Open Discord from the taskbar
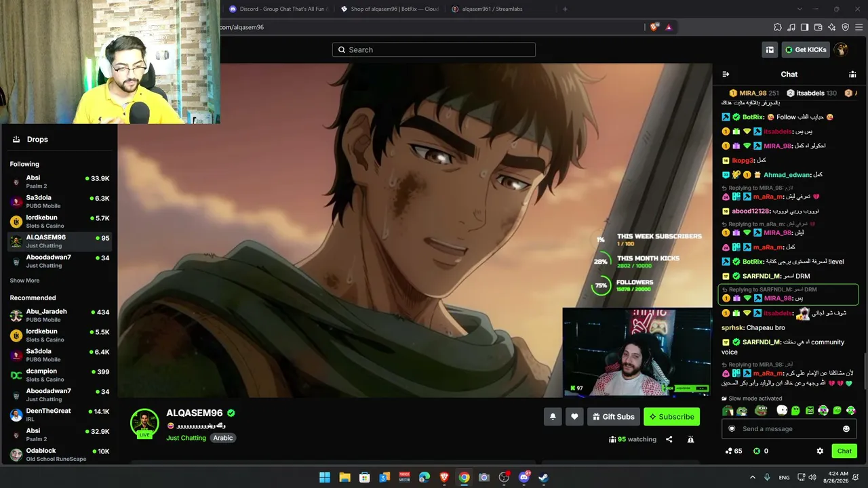This screenshot has height=488, width=868. [x=524, y=477]
